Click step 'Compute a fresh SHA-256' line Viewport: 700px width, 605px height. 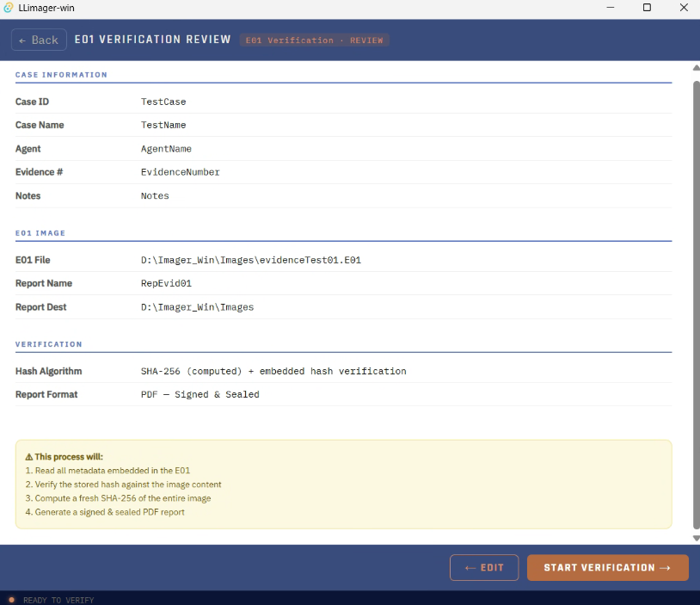pos(118,498)
